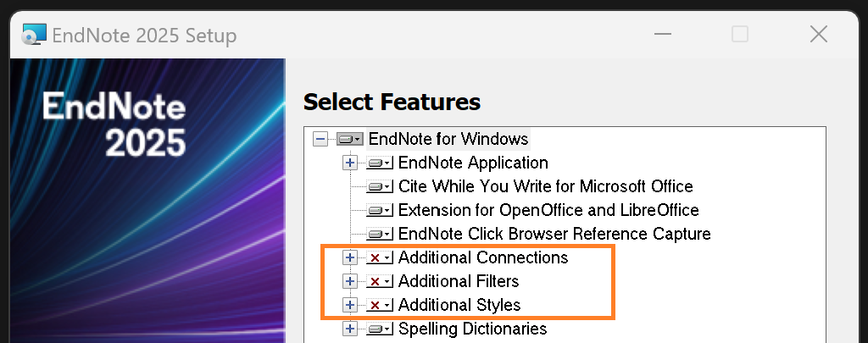Expand the Additional Connections node
The width and height of the screenshot is (868, 343).
(349, 257)
